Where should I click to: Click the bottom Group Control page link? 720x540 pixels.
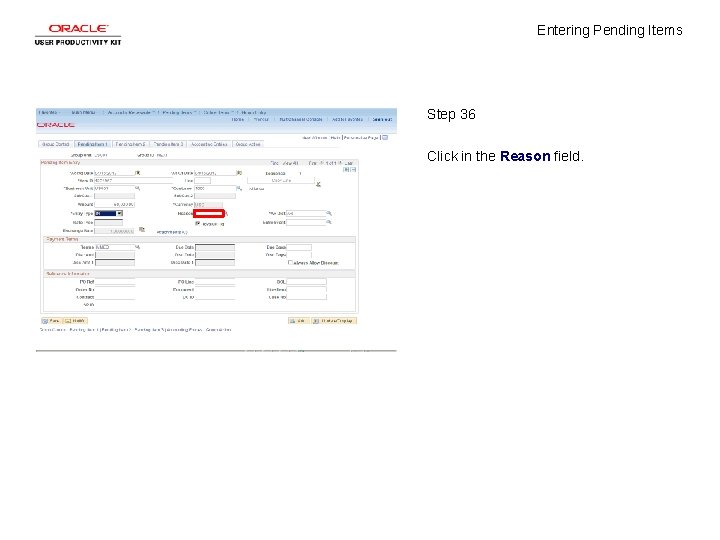(x=53, y=330)
